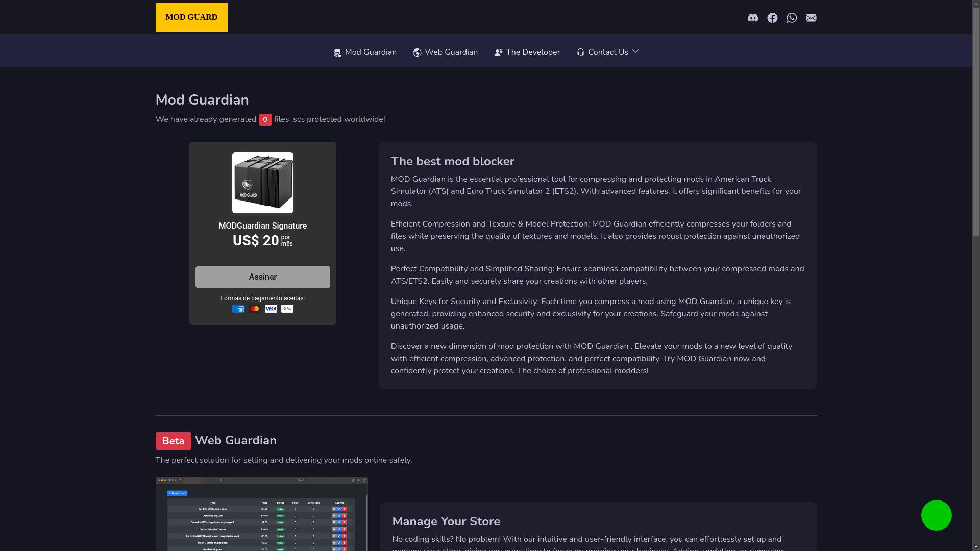Click "Formas de pagamento aceitas" label
The height and width of the screenshot is (551, 980).
pyautogui.click(x=263, y=298)
